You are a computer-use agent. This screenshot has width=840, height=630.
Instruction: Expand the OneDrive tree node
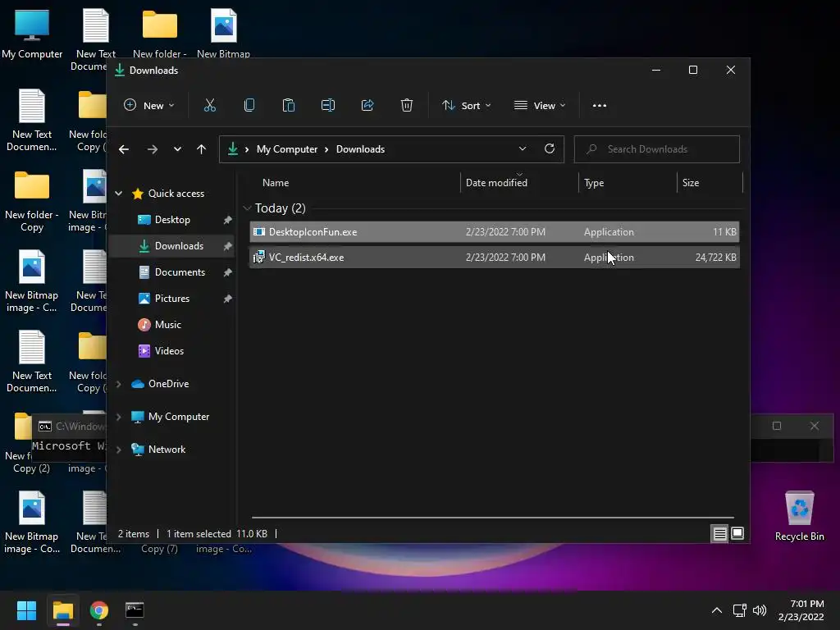click(x=118, y=384)
